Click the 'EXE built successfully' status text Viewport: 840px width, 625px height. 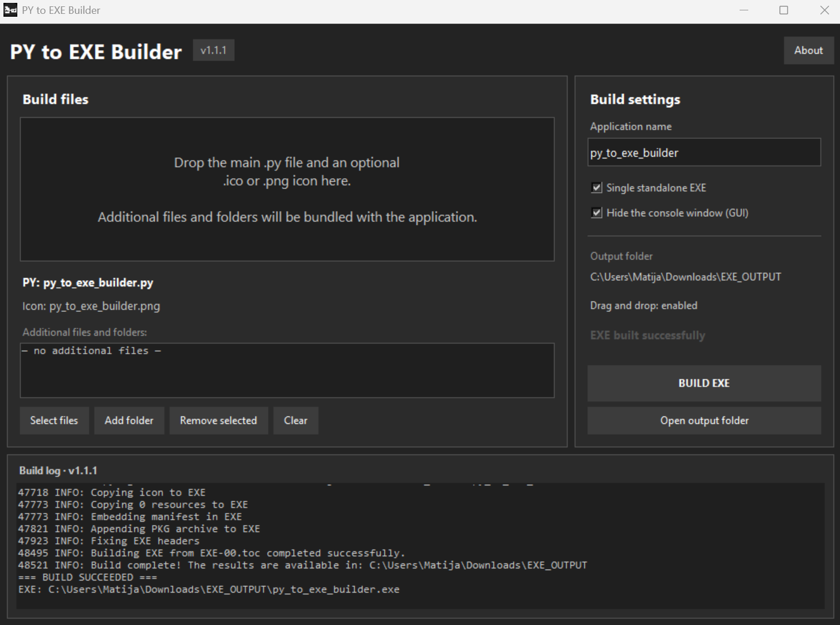click(x=647, y=336)
